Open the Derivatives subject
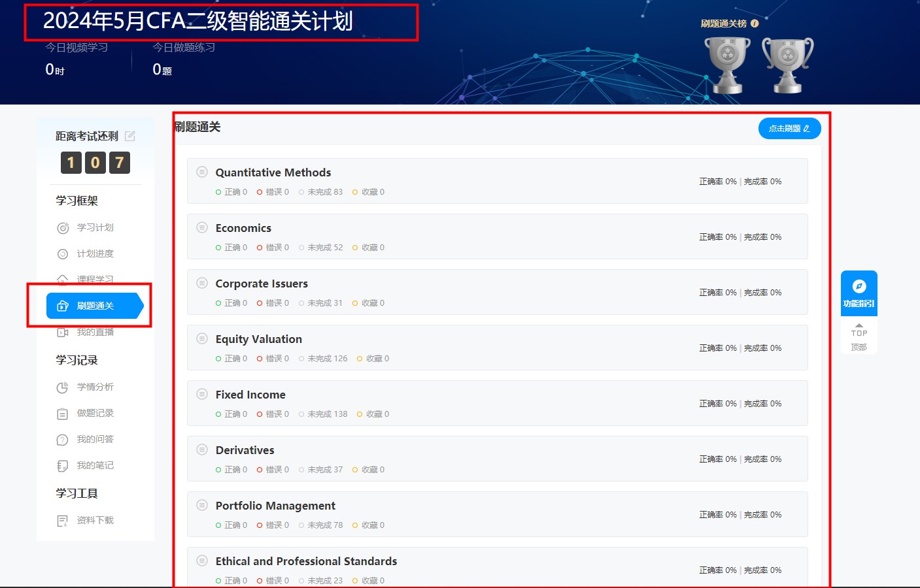Viewport: 920px width, 588px height. 245,450
